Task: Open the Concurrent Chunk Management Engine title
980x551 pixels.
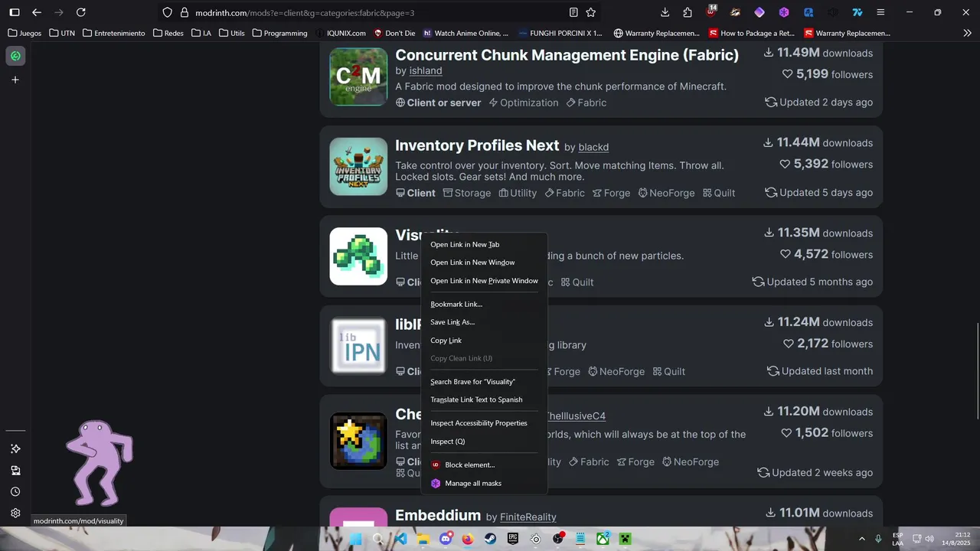Action: pyautogui.click(x=567, y=55)
